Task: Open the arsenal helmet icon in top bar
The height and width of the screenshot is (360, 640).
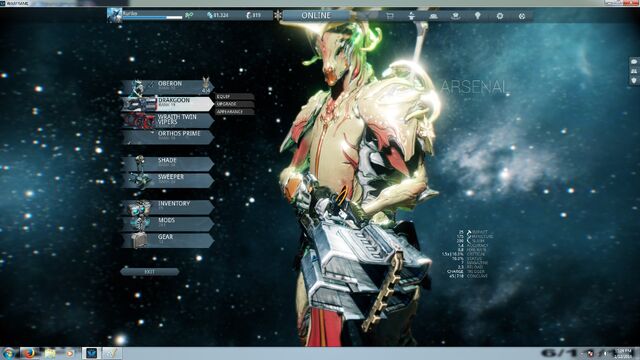Action: [x=433, y=16]
